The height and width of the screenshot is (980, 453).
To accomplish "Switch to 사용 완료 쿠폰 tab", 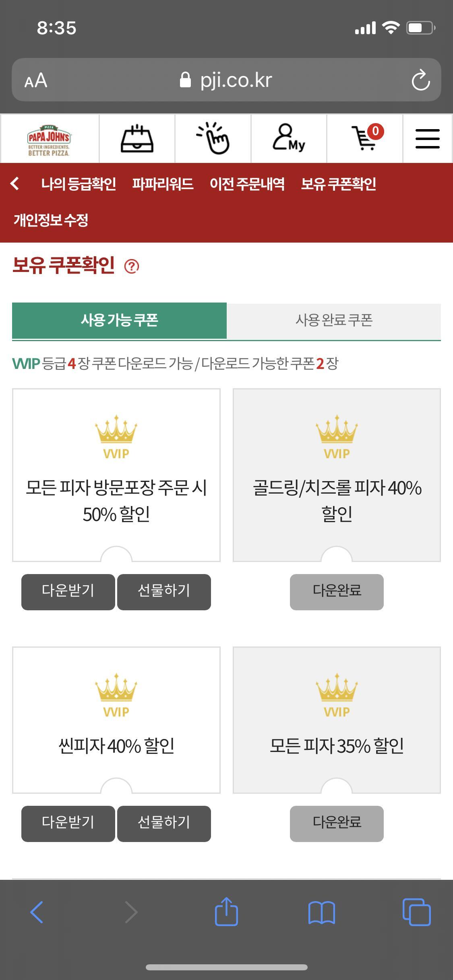I will coord(333,321).
